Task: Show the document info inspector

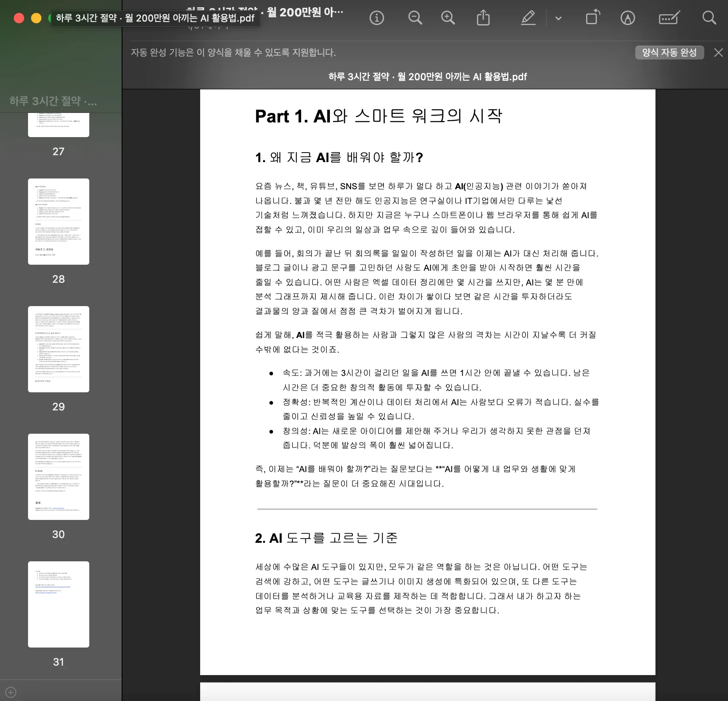Action: 376,18
